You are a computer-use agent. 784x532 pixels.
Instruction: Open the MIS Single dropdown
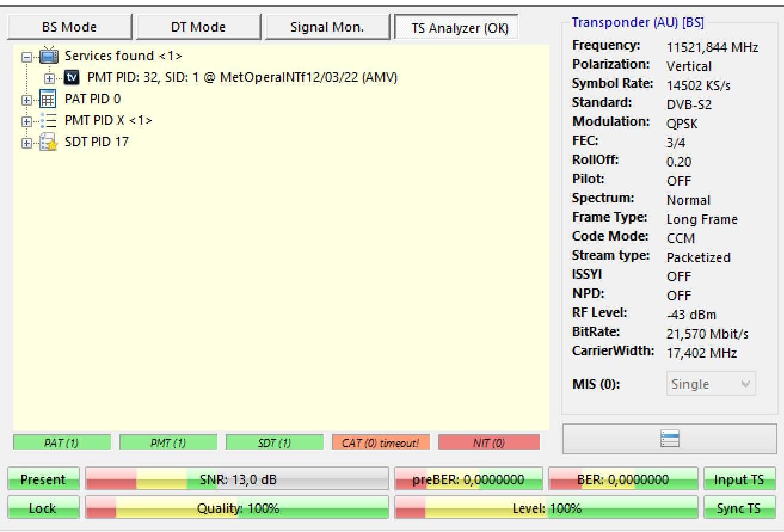click(711, 384)
